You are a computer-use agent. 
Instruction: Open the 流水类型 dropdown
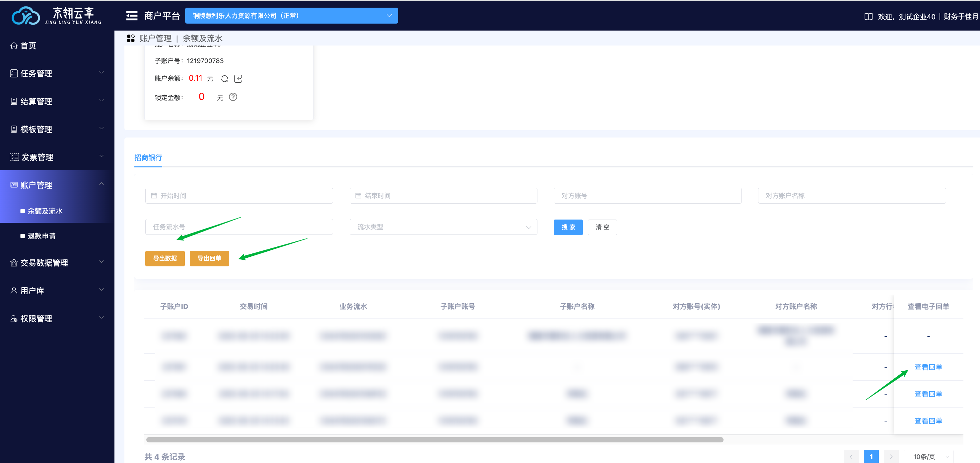pos(443,227)
